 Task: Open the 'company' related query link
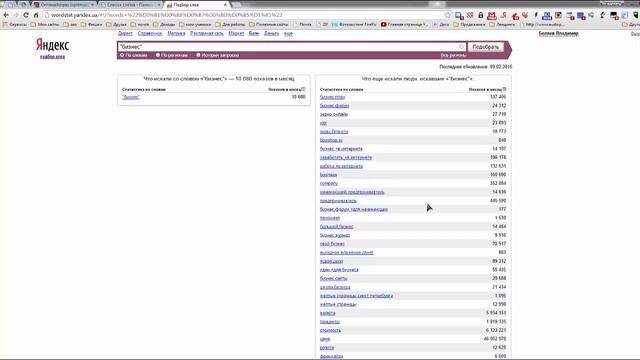click(x=329, y=183)
